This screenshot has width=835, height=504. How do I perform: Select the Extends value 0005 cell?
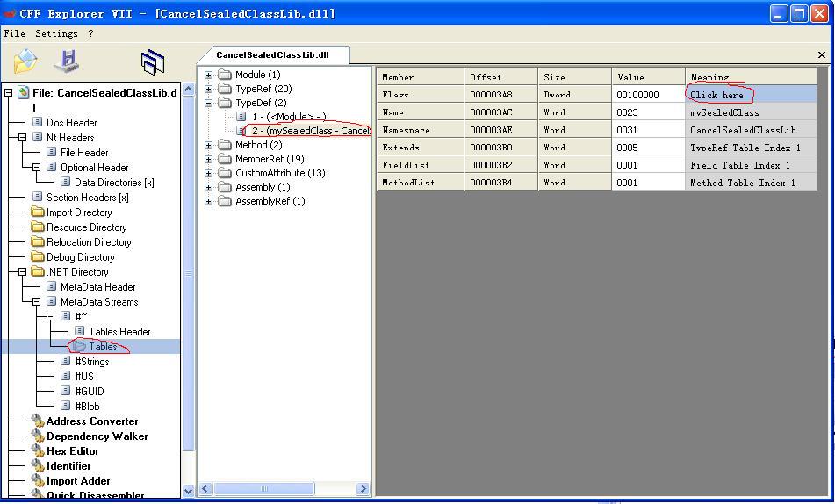(648, 148)
